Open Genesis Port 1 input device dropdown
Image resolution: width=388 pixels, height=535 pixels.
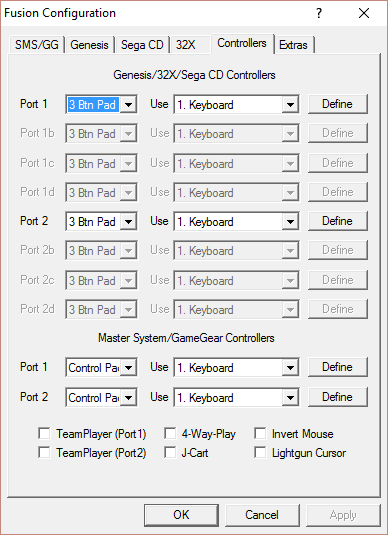coord(236,105)
